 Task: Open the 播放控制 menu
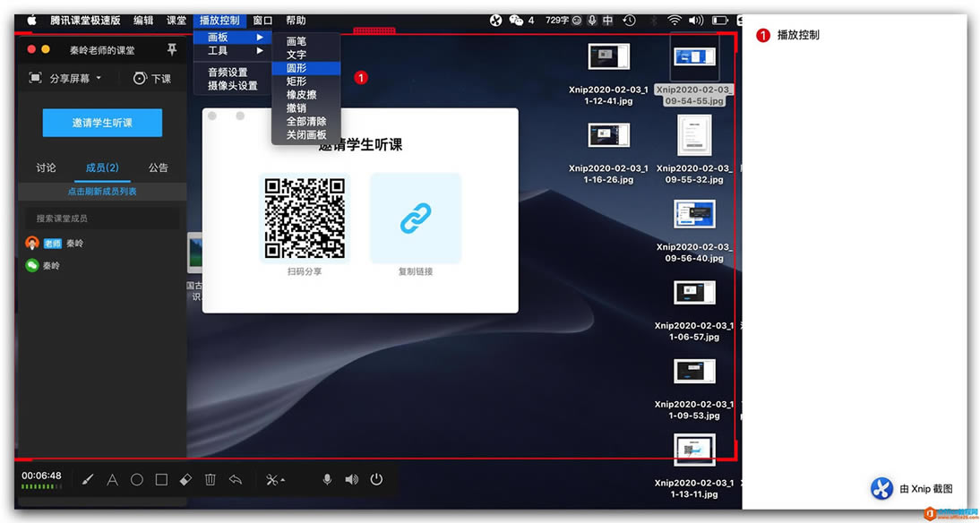coord(220,21)
